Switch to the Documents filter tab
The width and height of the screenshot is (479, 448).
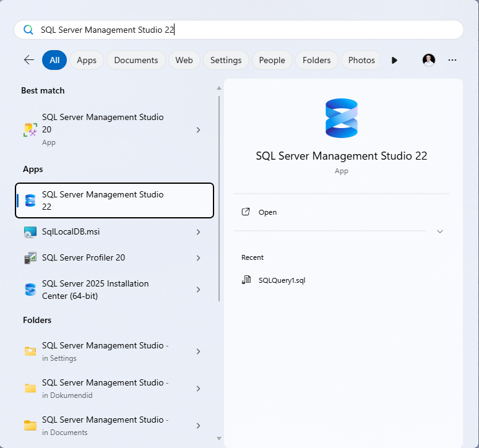coord(136,60)
